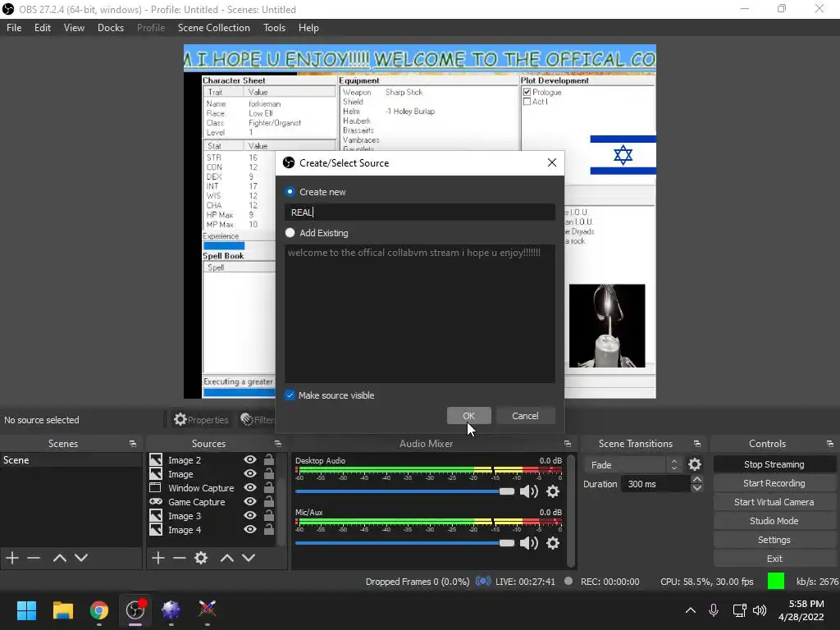Click Start Virtual Camera
The width and height of the screenshot is (840, 630).
coord(774,502)
